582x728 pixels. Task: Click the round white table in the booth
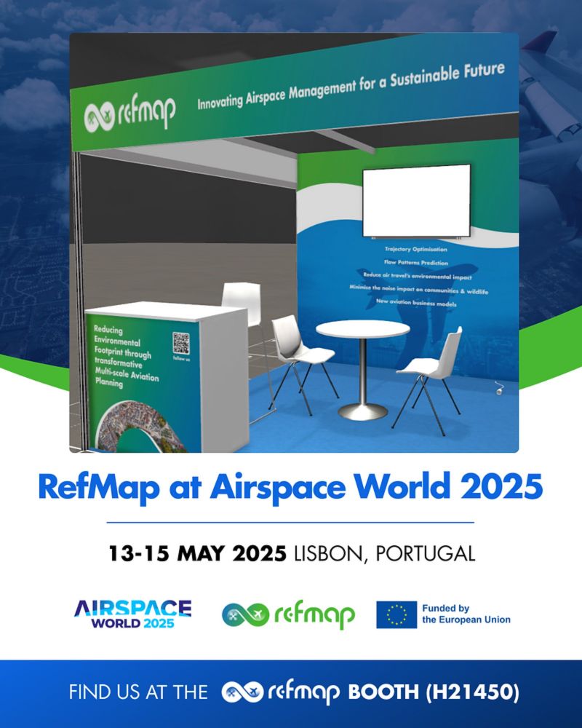[363, 369]
